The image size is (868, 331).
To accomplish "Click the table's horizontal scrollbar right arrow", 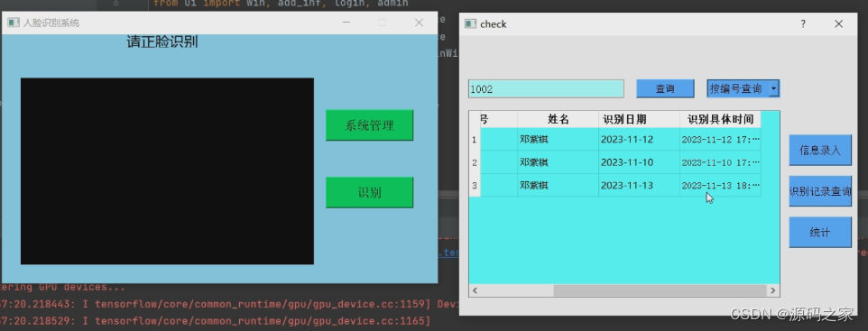I will (773, 290).
